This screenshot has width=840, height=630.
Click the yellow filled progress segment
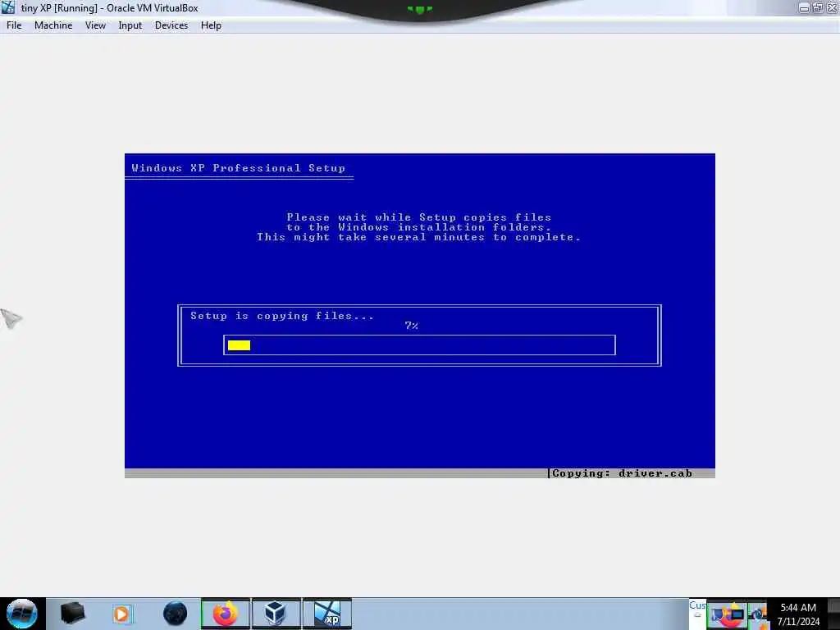coord(239,345)
